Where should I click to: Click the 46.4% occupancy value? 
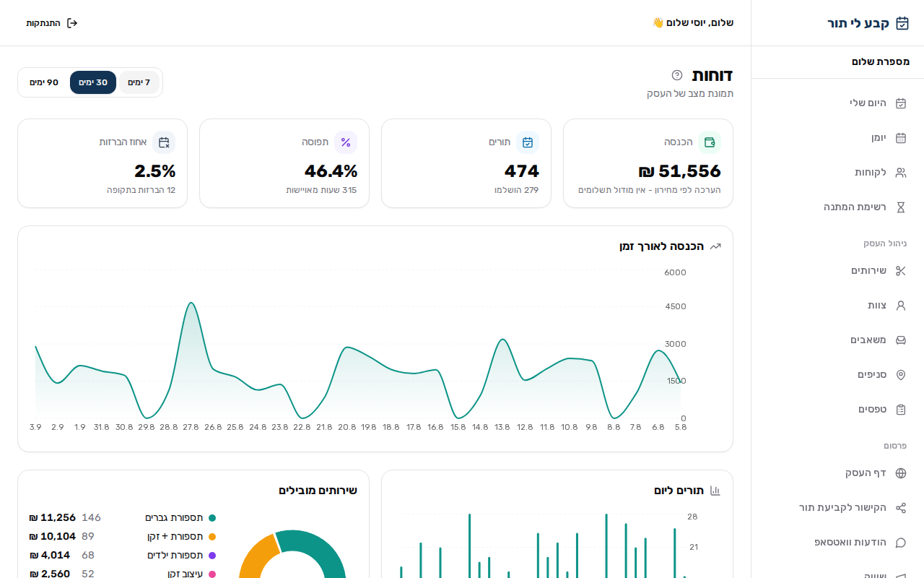331,171
